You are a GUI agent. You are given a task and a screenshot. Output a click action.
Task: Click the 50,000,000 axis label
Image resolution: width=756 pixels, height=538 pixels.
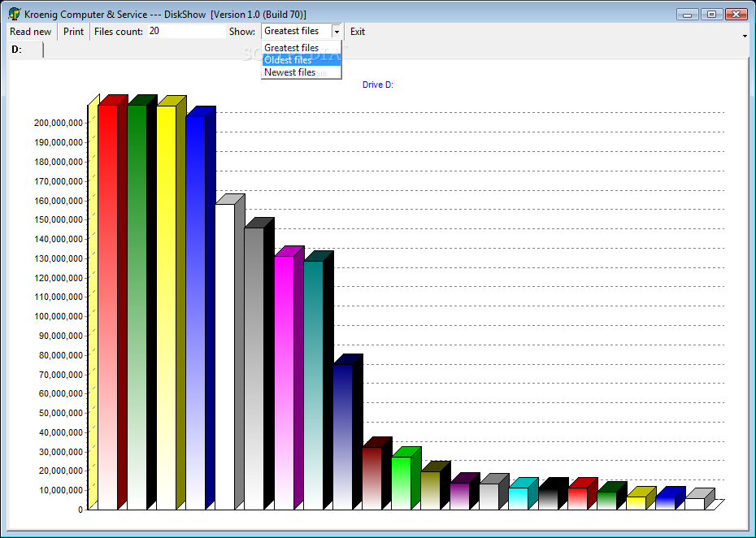click(61, 413)
